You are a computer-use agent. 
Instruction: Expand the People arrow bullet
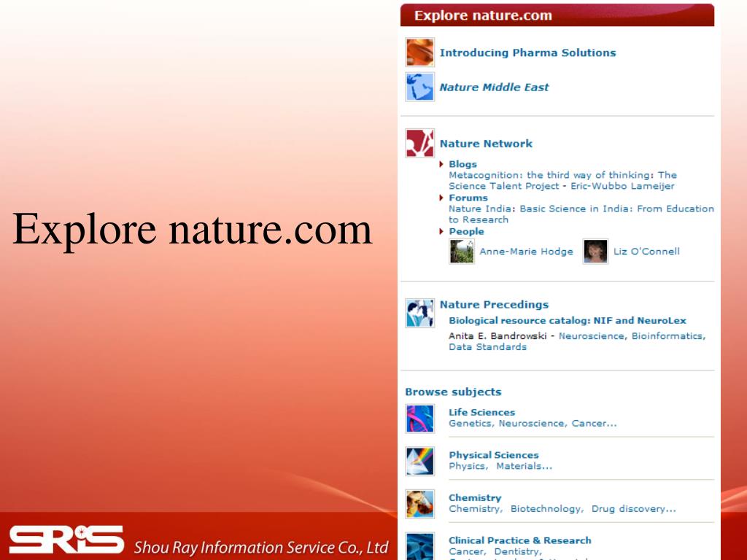click(441, 231)
